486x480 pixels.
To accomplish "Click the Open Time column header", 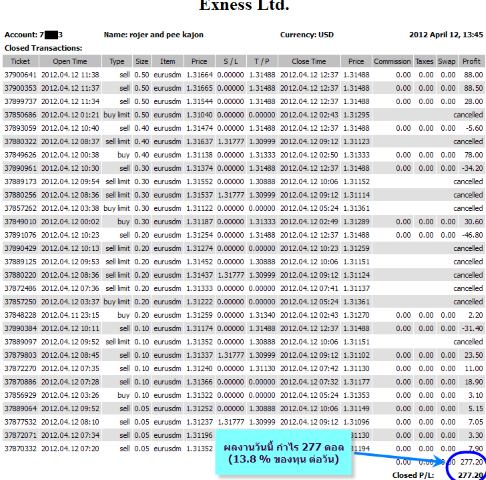I will pyautogui.click(x=70, y=61).
